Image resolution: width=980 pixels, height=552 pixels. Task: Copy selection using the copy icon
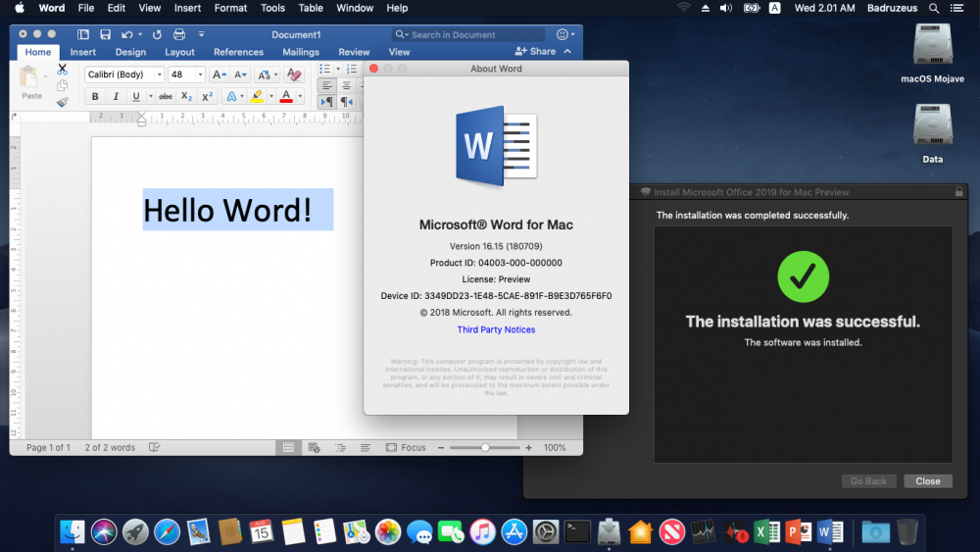click(63, 85)
